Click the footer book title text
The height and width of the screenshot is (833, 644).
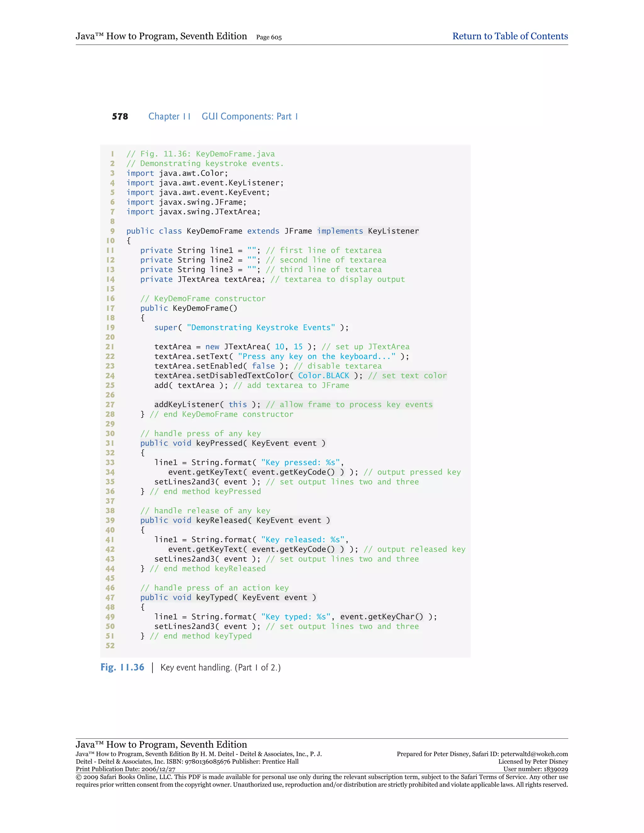click(161, 744)
